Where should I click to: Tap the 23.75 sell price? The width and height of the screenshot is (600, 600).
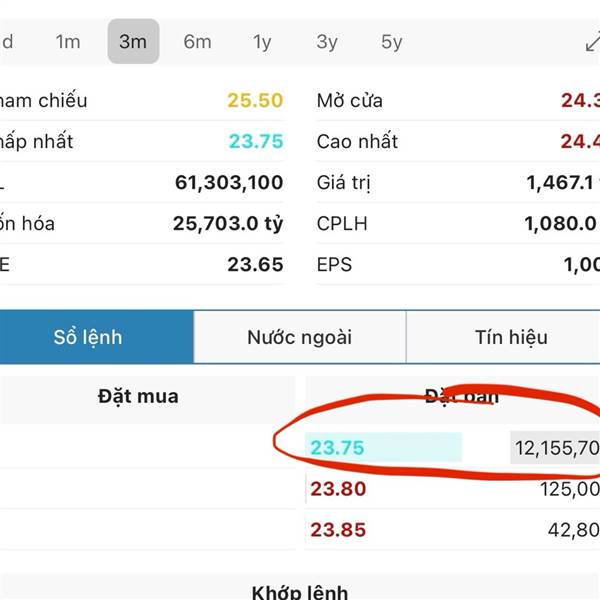[338, 448]
